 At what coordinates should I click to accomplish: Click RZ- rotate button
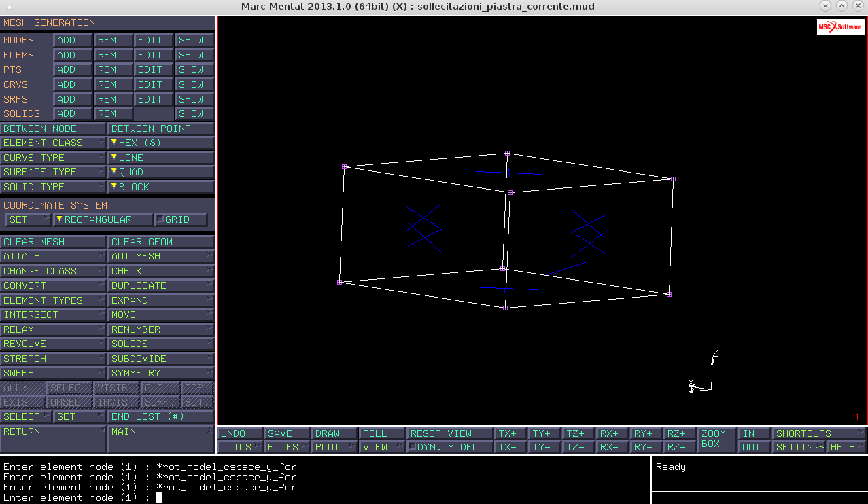point(680,447)
